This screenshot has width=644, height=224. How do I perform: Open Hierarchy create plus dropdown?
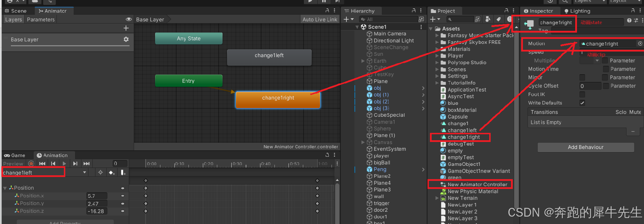coord(348,19)
